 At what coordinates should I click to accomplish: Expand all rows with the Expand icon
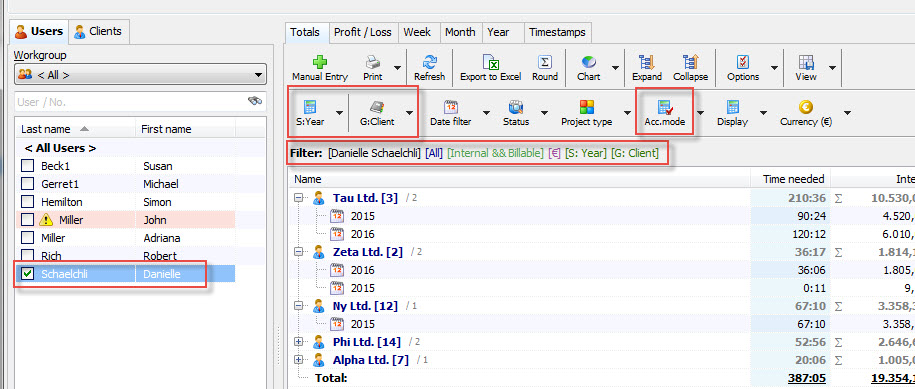[x=647, y=62]
